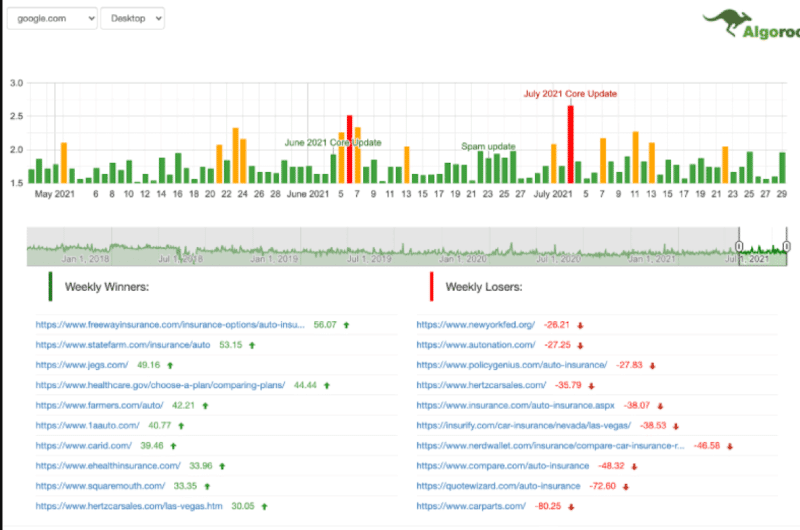This screenshot has height=530, width=800.
Task: Click red down arrow beside -26.21
Action: [x=580, y=325]
